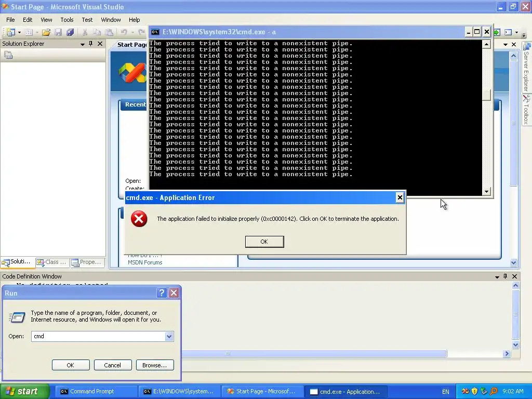The image size is (532, 399).
Task: Click the Copy toolbar icon
Action: [x=97, y=32]
